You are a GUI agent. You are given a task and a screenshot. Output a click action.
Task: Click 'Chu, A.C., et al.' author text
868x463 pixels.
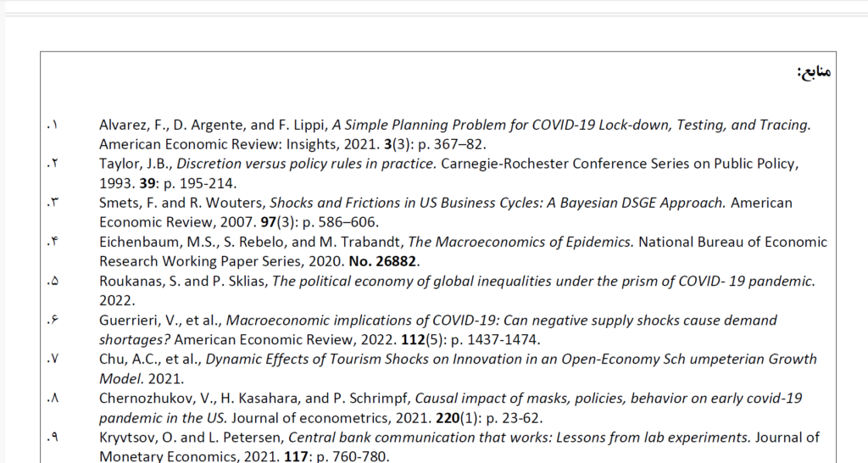click(150, 360)
